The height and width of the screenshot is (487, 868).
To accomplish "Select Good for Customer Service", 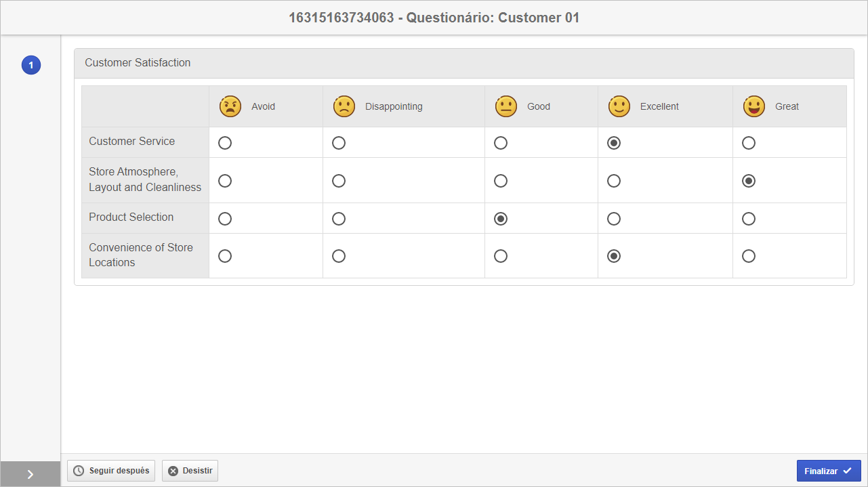I will (501, 143).
